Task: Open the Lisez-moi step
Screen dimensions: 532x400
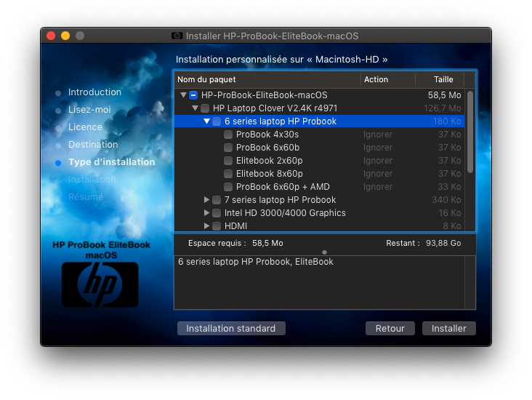Action: 89,110
